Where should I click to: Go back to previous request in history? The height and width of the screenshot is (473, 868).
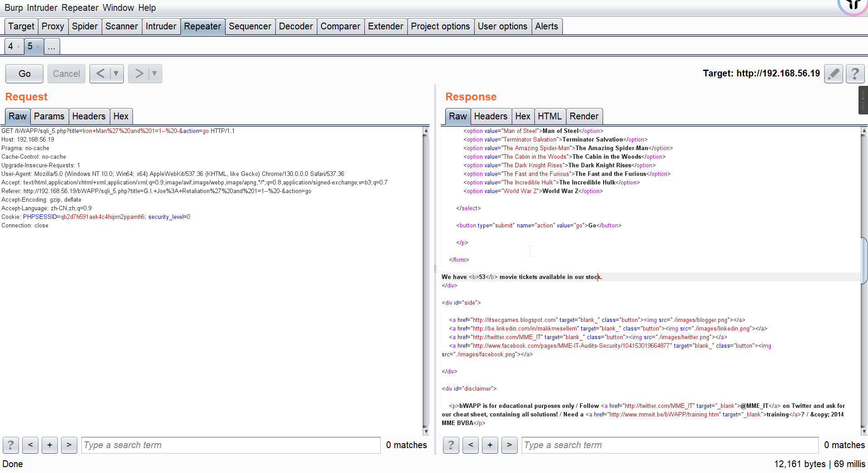tap(100, 74)
